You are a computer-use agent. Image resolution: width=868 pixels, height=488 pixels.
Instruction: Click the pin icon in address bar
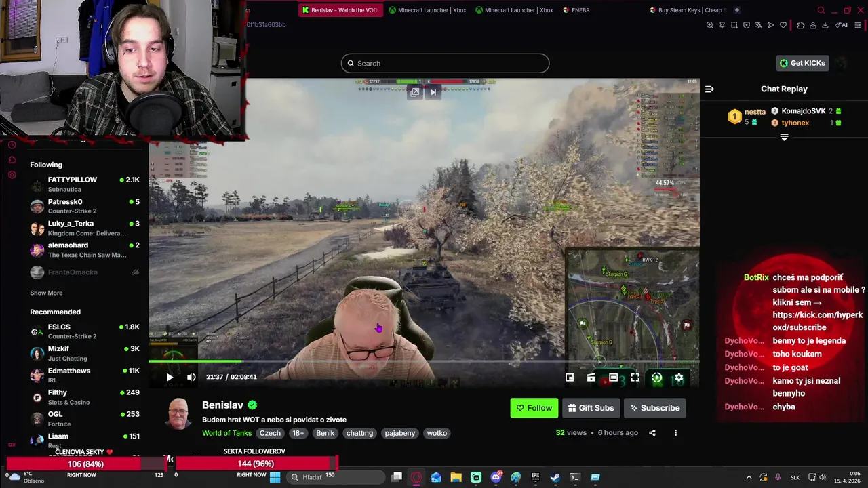point(722,25)
